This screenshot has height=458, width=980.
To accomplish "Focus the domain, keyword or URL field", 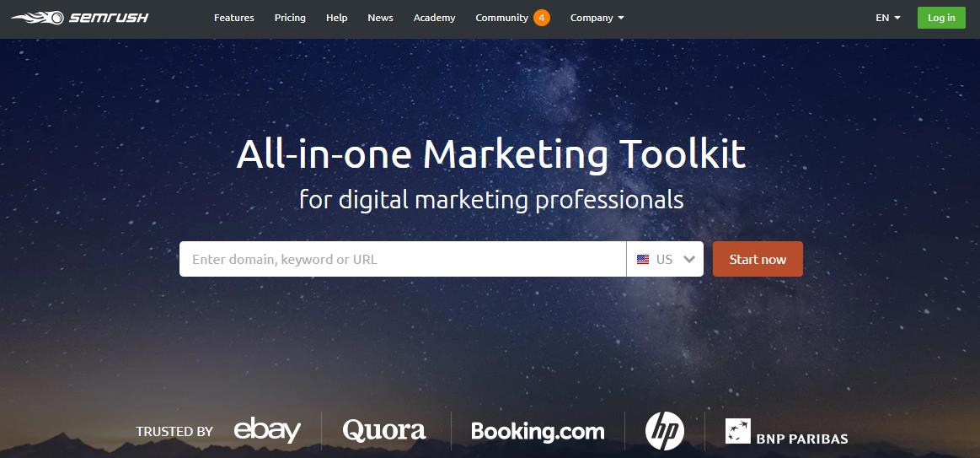I will (403, 259).
